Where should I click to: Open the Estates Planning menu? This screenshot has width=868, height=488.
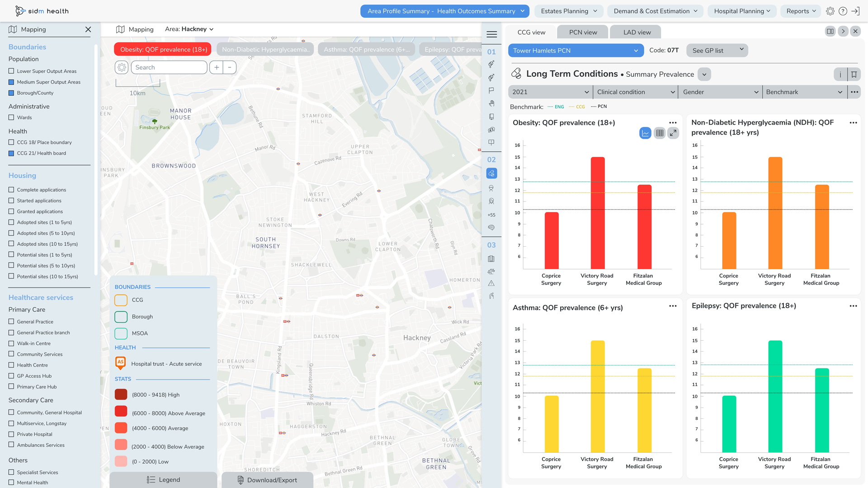569,11
